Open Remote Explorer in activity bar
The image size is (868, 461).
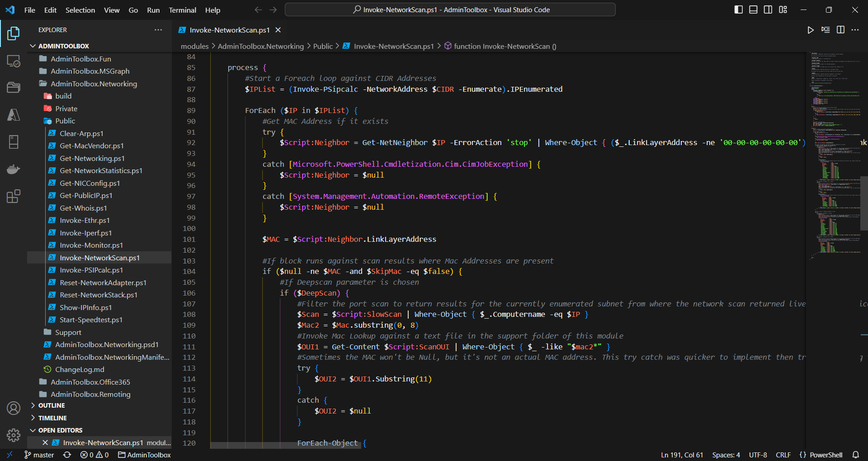click(x=14, y=61)
